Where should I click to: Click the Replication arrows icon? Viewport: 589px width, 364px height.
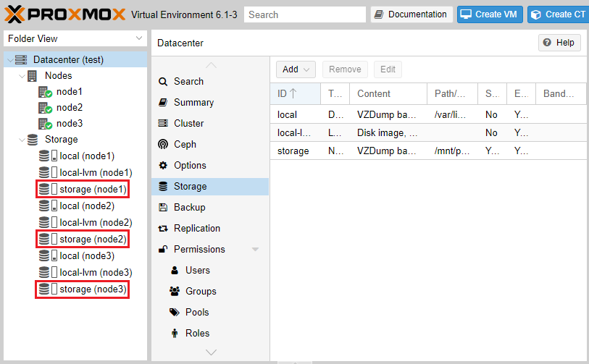click(x=163, y=229)
